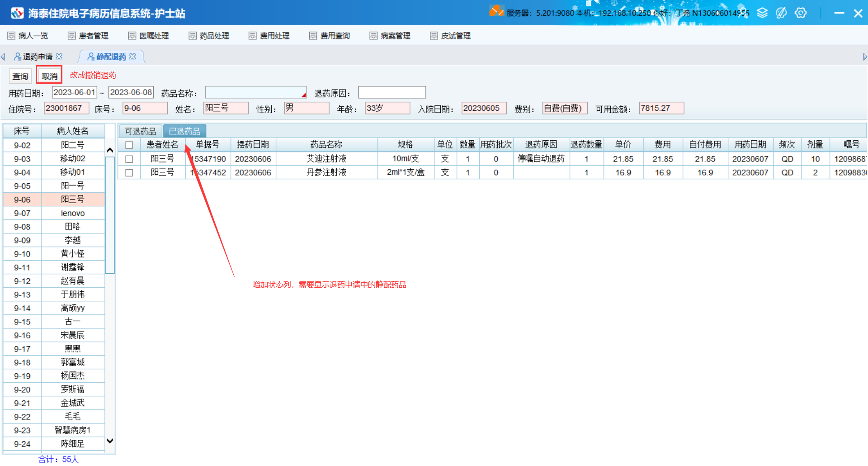
Task: Click the start date field 2023-06-01
Action: pyautogui.click(x=75, y=92)
